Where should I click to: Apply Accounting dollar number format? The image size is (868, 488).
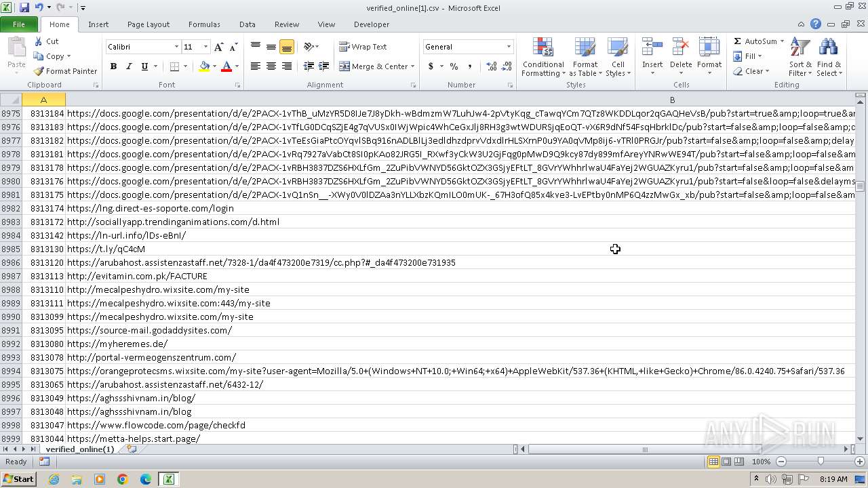pyautogui.click(x=431, y=66)
